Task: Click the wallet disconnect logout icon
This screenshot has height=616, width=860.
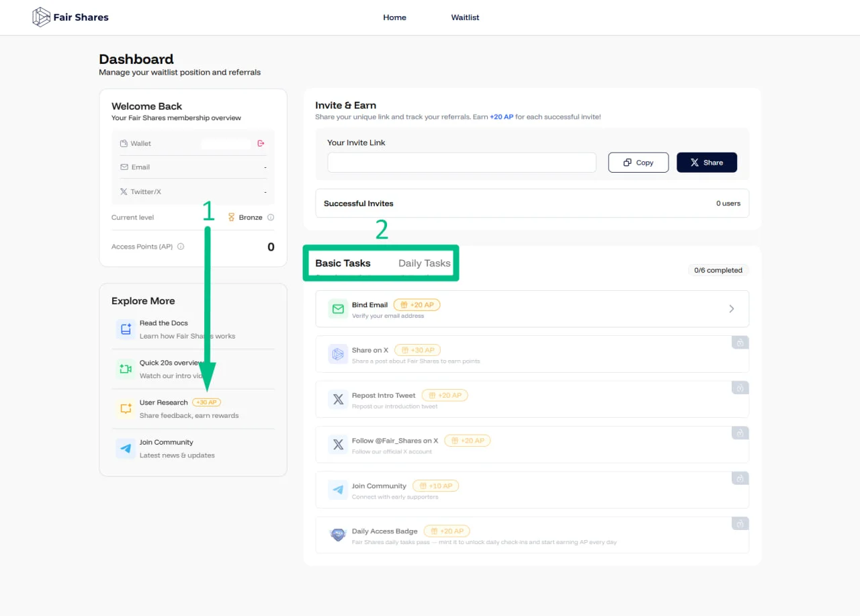Action: pos(261,143)
